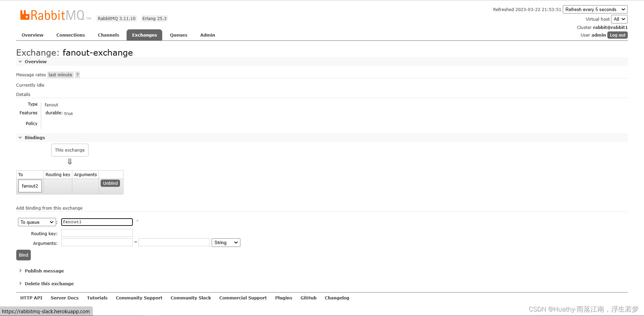Click the RabbitMQ logo
Viewport: 644px width, 316px height.
pyautogui.click(x=55, y=16)
